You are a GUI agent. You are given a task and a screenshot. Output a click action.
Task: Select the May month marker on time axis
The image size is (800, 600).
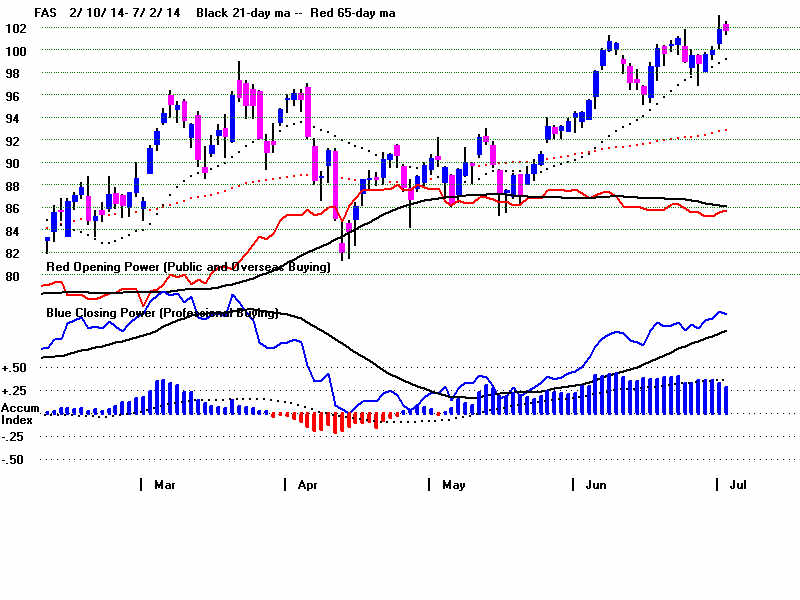[454, 485]
